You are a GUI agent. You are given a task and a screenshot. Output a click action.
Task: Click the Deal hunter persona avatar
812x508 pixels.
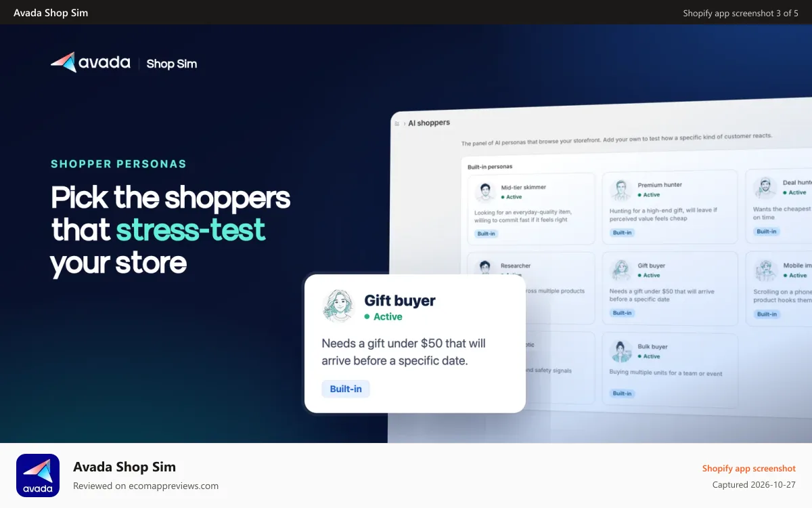(x=764, y=188)
